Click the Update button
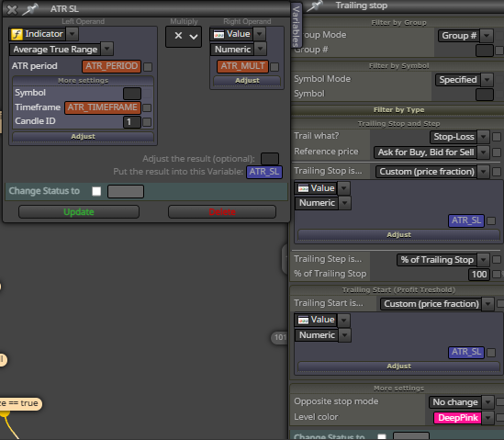Viewport: 504px width, 440px height. click(x=79, y=212)
